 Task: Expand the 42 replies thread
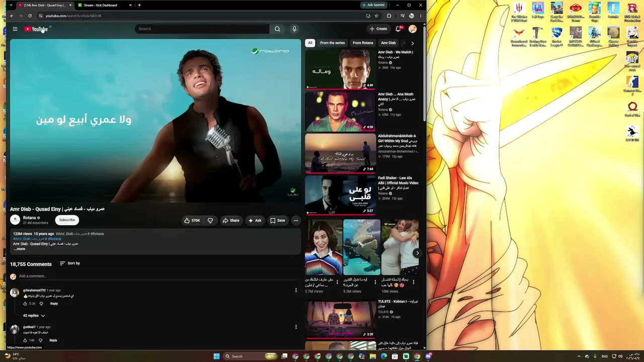34,316
